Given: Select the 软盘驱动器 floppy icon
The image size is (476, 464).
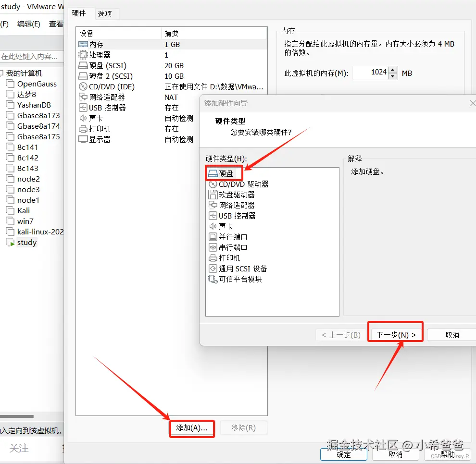Looking at the screenshot, I should (213, 195).
